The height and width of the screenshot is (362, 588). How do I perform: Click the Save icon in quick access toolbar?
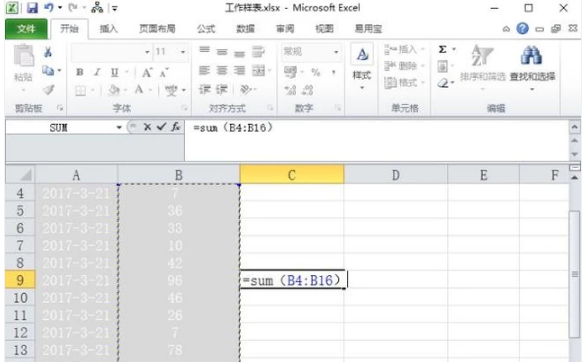pyautogui.click(x=32, y=8)
